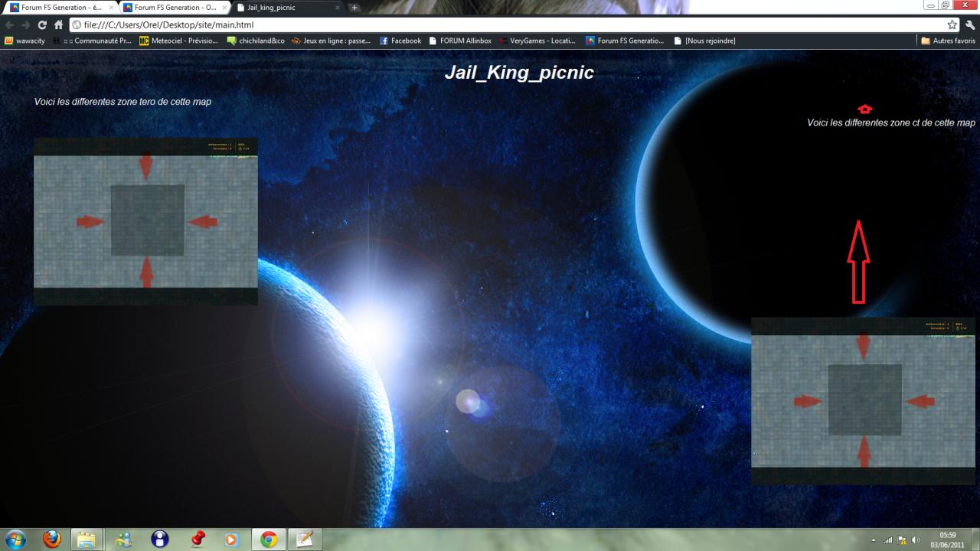This screenshot has height=551, width=980.
Task: Select the Jail_king_picnic tab
Action: point(287,8)
